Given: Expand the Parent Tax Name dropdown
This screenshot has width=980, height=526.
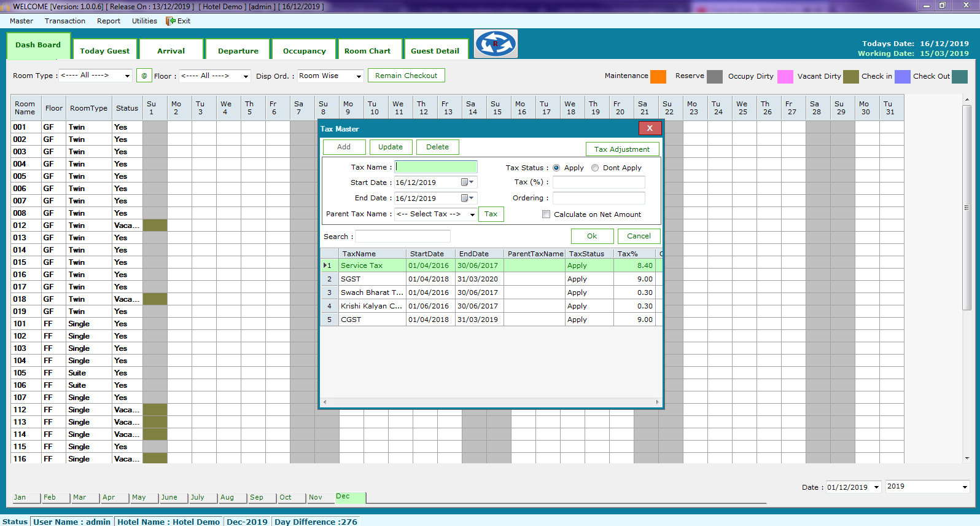Looking at the screenshot, I should coord(472,214).
